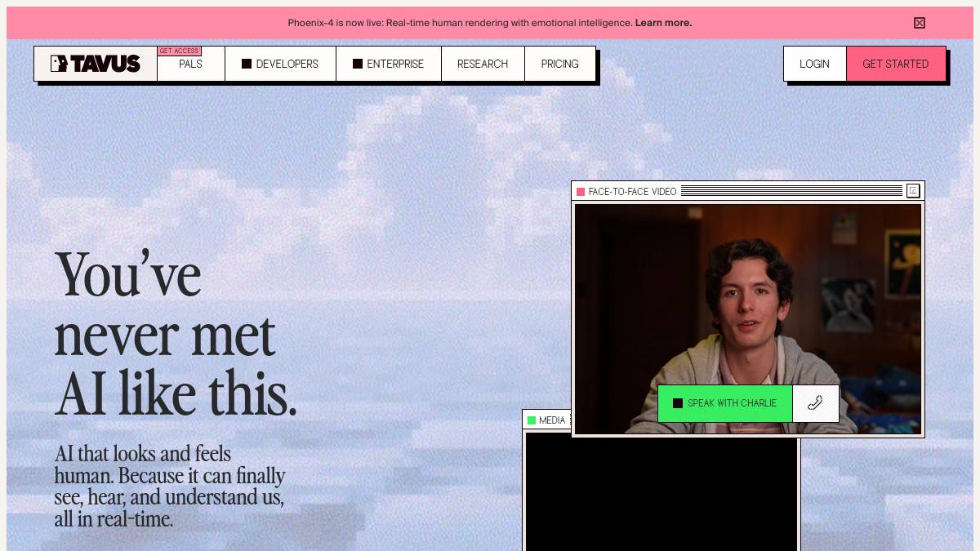The width and height of the screenshot is (980, 551).
Task: Click the black square icon next to Developers
Action: point(247,64)
